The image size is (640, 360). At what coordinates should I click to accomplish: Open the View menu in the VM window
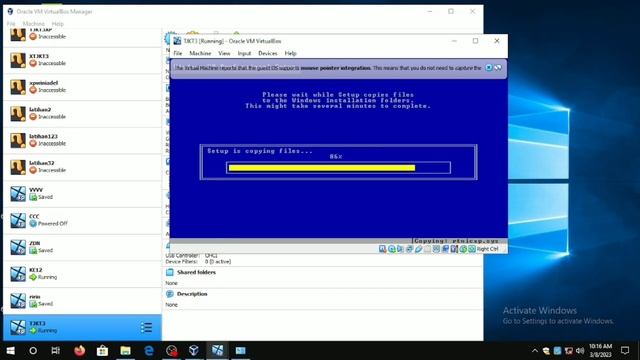click(x=224, y=53)
